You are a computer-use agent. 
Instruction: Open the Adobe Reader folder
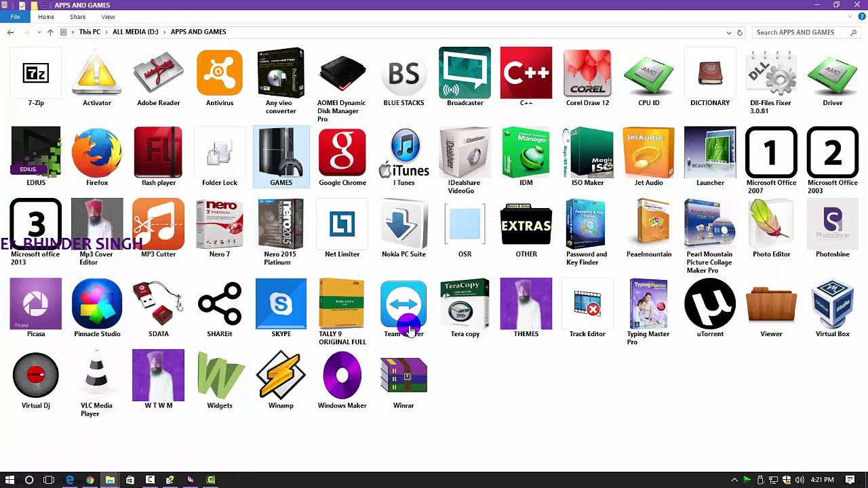[158, 77]
